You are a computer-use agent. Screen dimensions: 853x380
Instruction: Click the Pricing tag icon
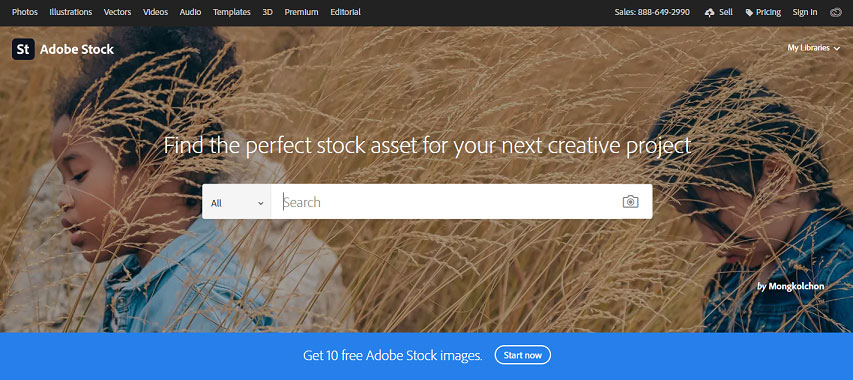coord(749,13)
